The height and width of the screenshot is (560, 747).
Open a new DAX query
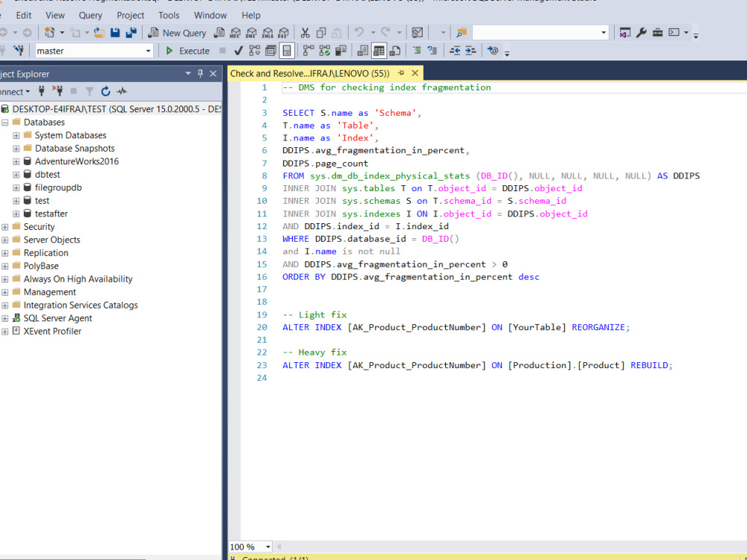(283, 33)
